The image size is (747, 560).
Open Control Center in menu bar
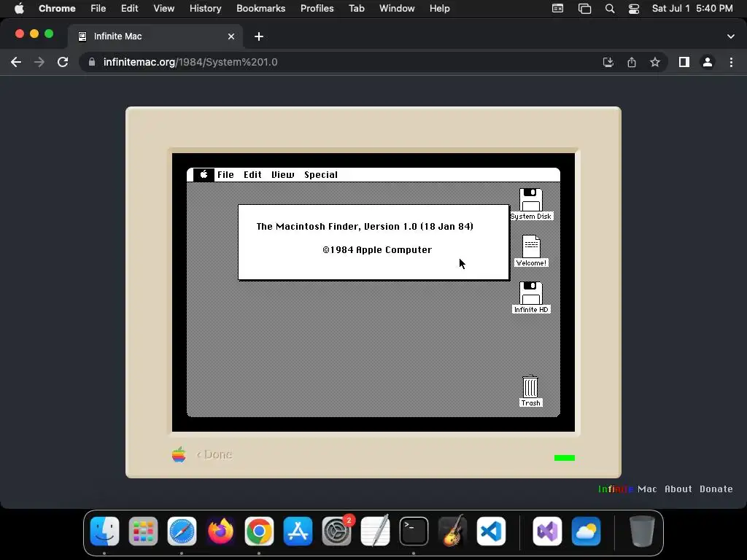[x=634, y=9]
